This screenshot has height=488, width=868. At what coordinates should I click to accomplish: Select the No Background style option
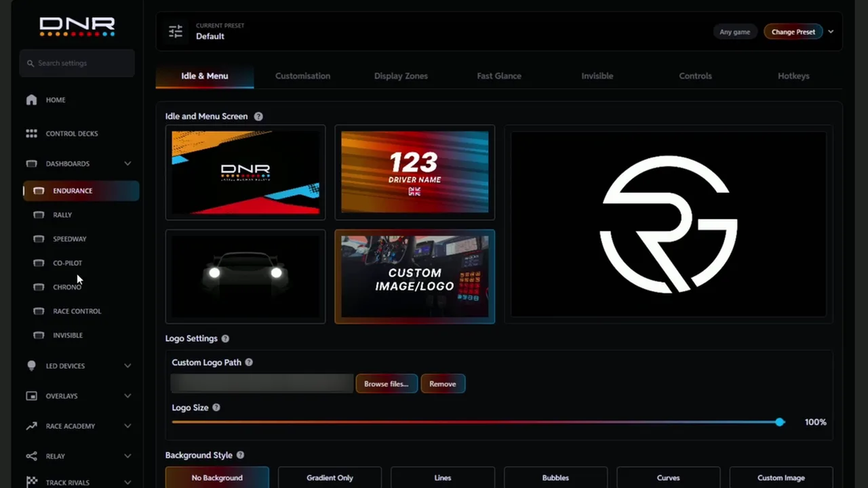tap(217, 477)
